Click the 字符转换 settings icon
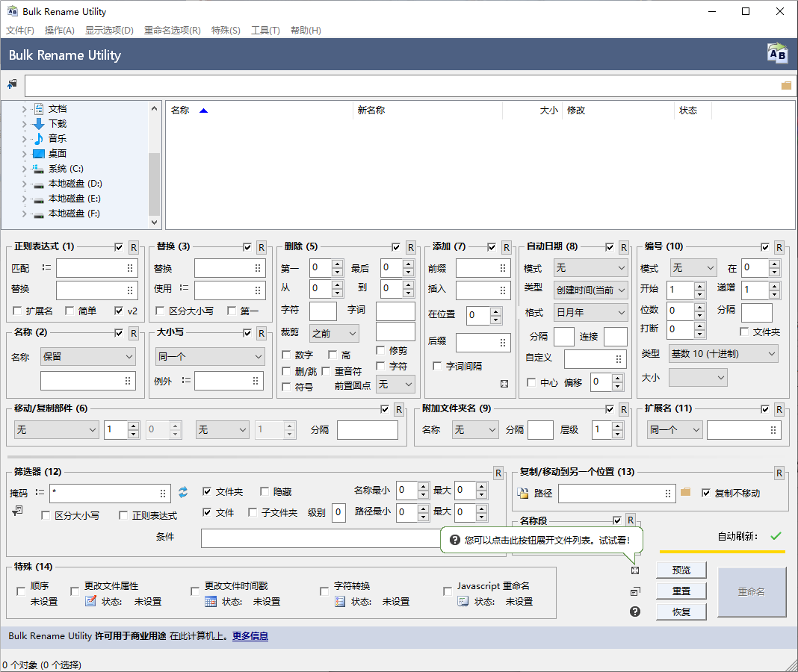The width and height of the screenshot is (798, 672). click(x=340, y=601)
